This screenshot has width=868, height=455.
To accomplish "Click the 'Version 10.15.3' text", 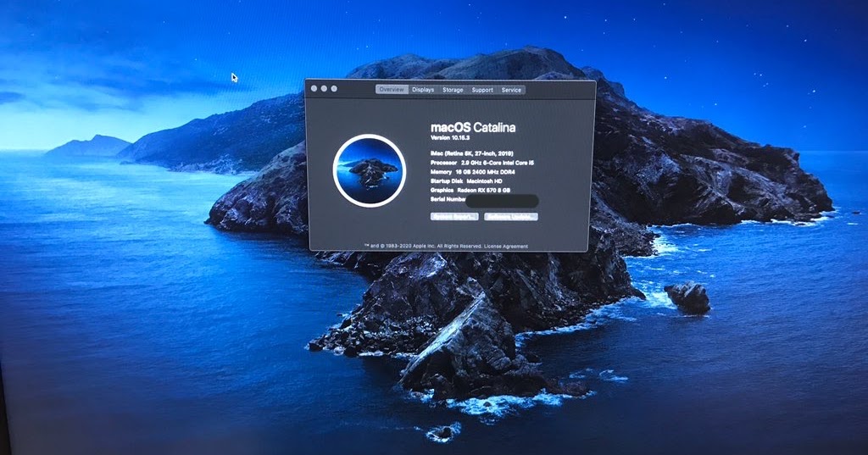I will (450, 138).
